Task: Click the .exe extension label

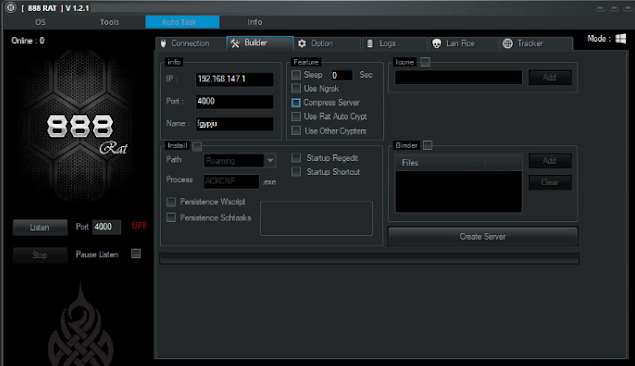Action: pos(269,182)
